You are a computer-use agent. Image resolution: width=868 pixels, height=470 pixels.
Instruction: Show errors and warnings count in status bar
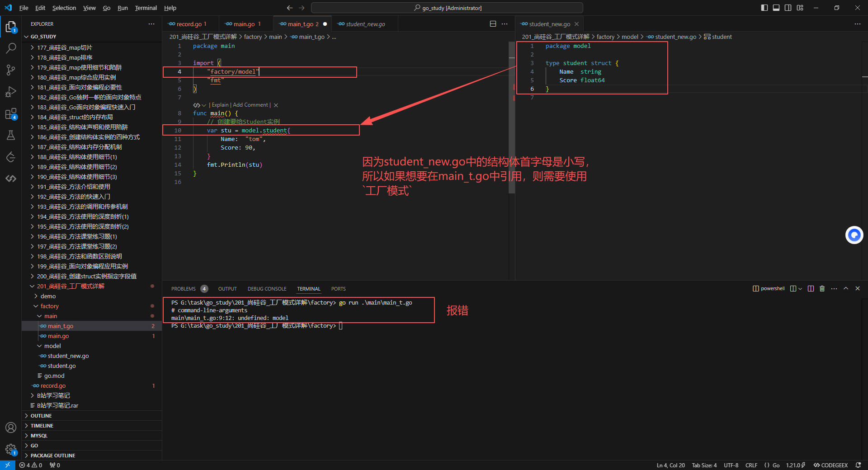coord(31,465)
